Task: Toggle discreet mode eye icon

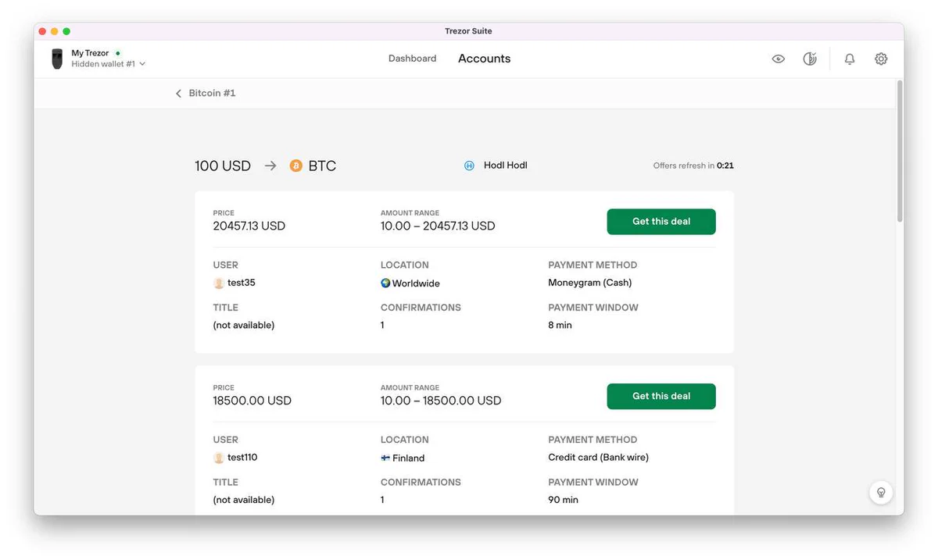Action: tap(778, 59)
